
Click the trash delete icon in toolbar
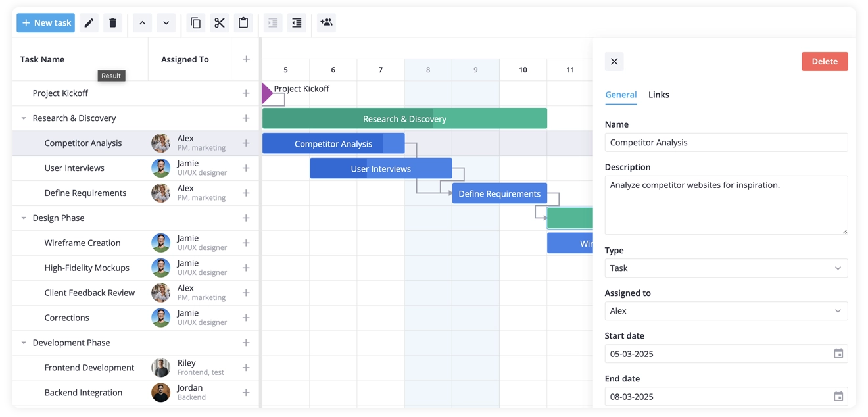click(112, 23)
